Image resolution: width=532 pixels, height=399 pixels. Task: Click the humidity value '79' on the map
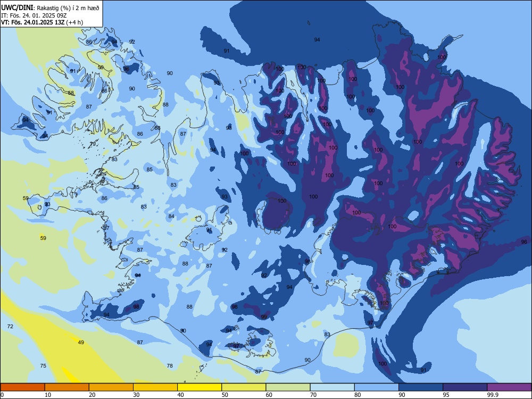coord(93,144)
